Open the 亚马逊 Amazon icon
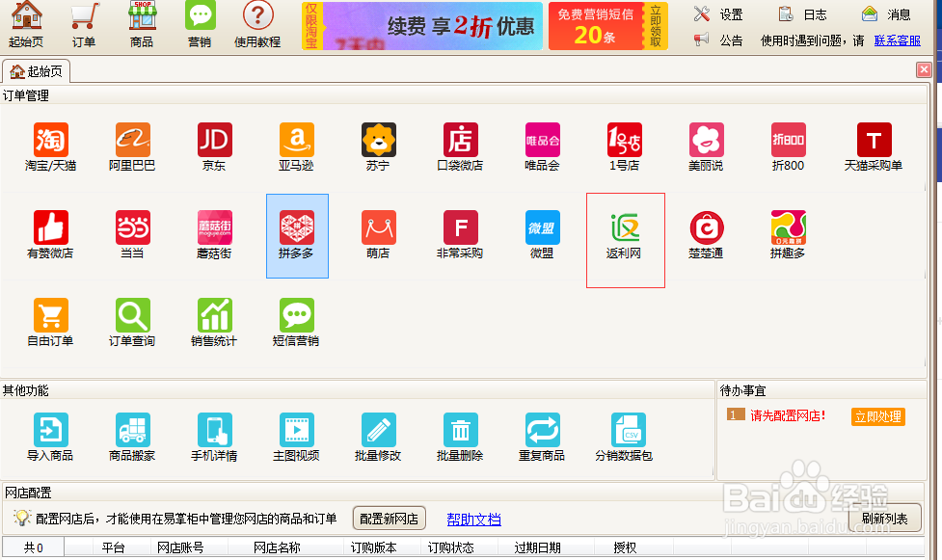Screen dimensions: 942x560 point(296,147)
